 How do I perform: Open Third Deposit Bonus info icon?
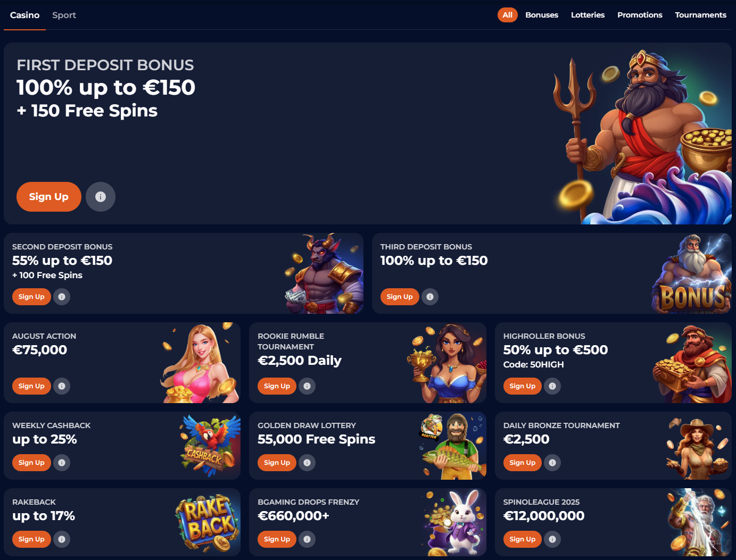coord(430,297)
